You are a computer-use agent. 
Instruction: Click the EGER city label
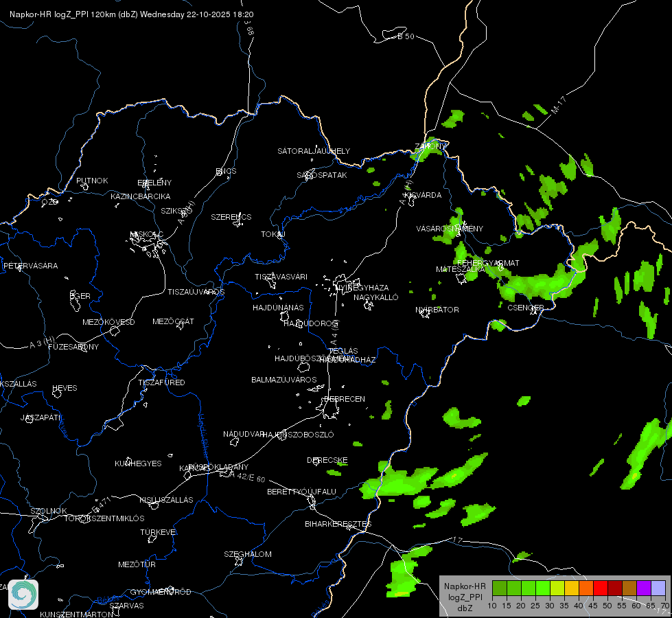pos(80,296)
